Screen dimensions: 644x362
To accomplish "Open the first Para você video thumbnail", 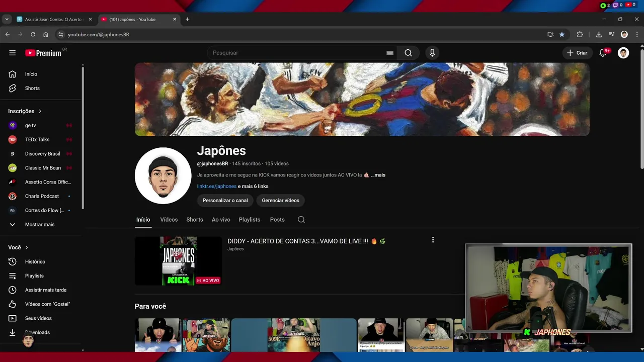I will (x=158, y=335).
